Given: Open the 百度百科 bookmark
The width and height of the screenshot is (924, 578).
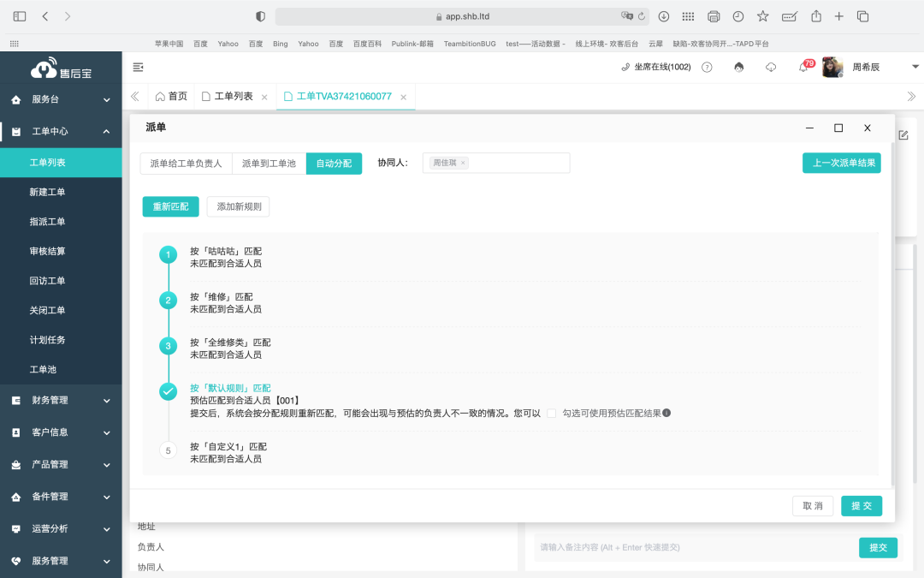Looking at the screenshot, I should click(367, 44).
